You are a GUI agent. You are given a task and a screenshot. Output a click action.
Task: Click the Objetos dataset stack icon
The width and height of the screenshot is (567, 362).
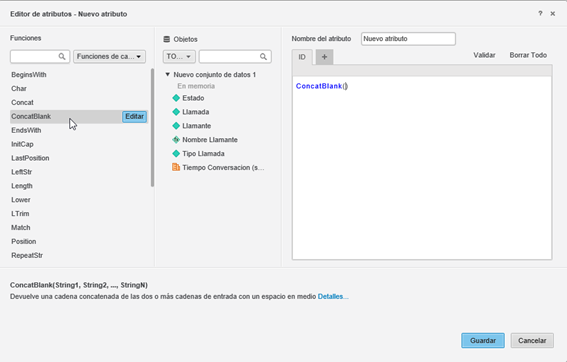tap(167, 39)
